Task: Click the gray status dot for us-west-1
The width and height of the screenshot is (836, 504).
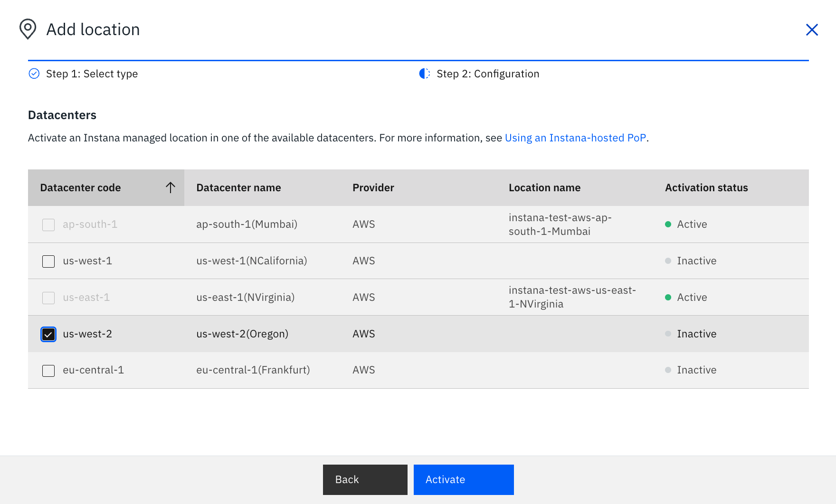Action: [x=668, y=261]
